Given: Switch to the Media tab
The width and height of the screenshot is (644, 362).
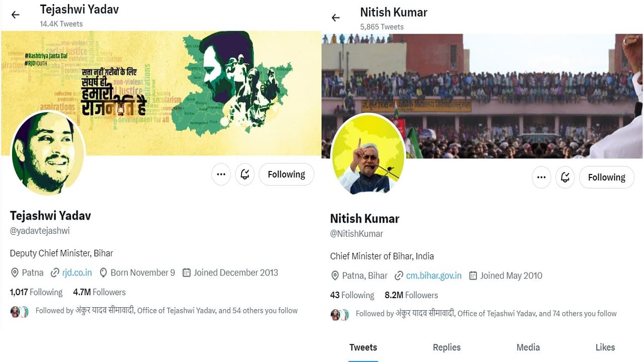Looking at the screenshot, I should 528,347.
